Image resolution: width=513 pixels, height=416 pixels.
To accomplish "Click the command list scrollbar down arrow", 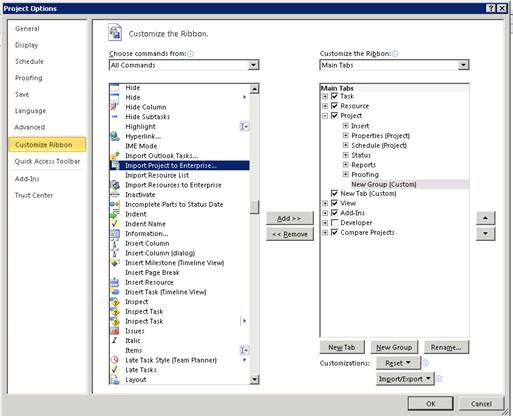I will 254,379.
